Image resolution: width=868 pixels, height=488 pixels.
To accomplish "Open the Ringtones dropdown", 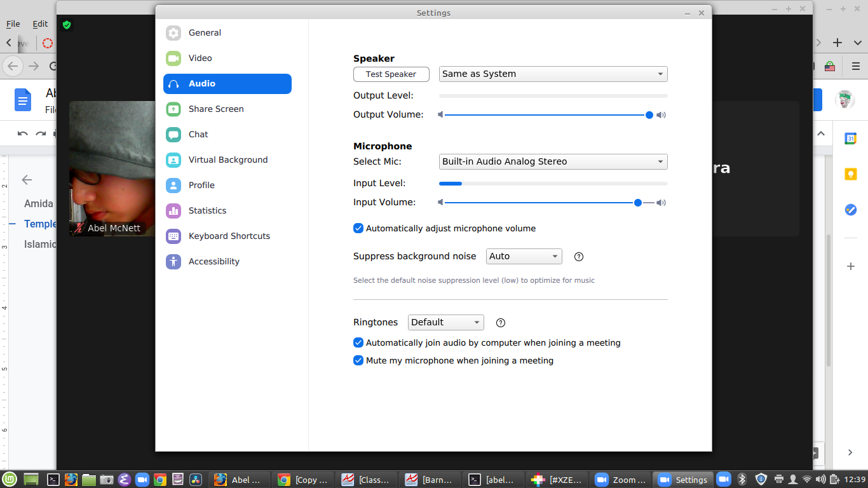I will click(446, 323).
